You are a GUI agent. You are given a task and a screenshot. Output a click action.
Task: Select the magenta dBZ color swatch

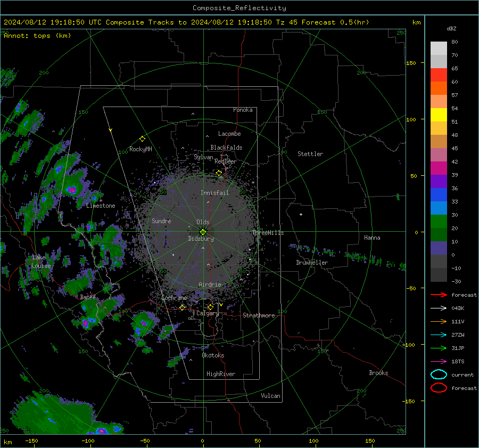click(439, 168)
